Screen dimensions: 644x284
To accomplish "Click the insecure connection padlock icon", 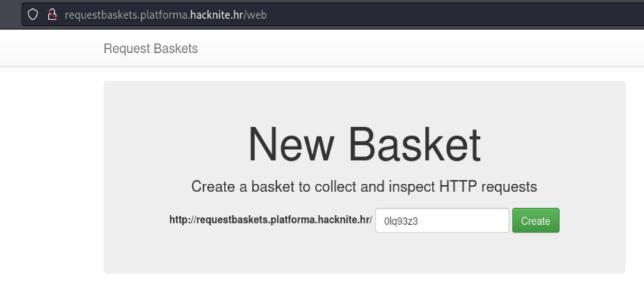I will tap(51, 16).
